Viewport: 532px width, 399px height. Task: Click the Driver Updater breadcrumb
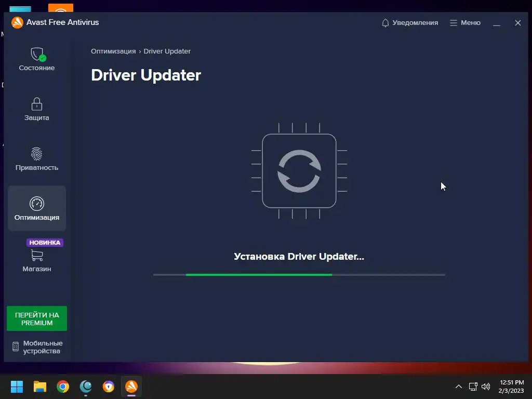tap(167, 51)
